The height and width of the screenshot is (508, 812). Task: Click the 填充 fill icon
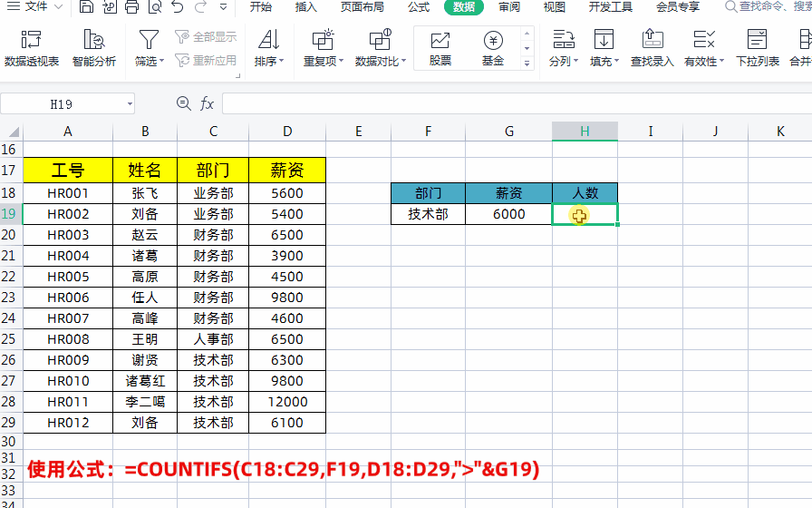[604, 40]
